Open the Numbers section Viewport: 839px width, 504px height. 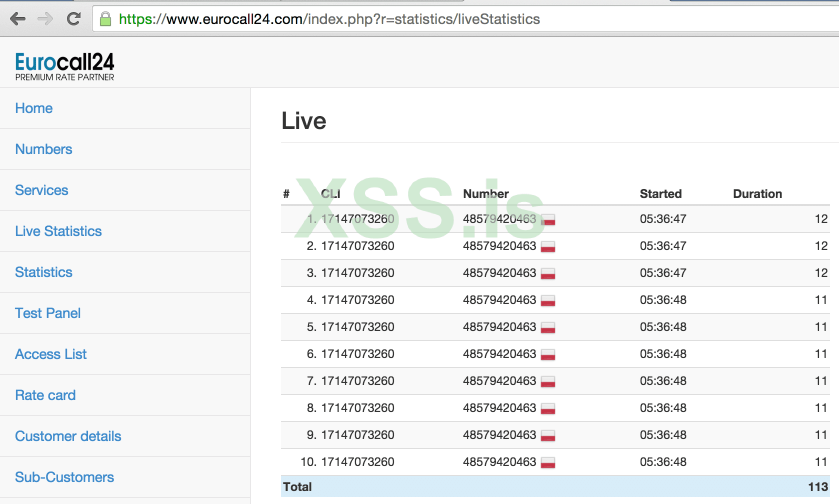43,149
